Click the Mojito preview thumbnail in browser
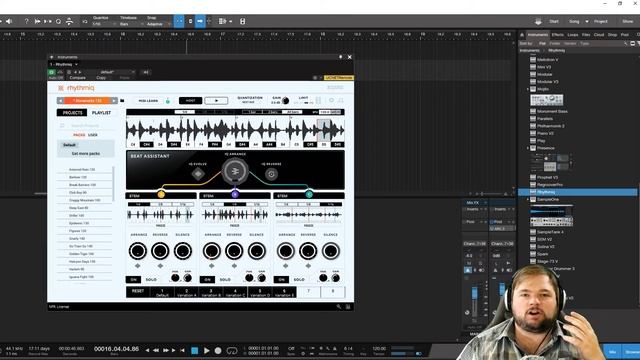The width and height of the screenshot is (640, 360). [547, 100]
